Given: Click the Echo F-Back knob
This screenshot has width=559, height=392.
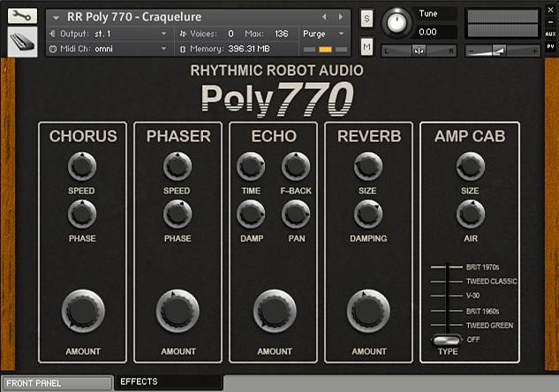Looking at the screenshot, I should (x=296, y=166).
